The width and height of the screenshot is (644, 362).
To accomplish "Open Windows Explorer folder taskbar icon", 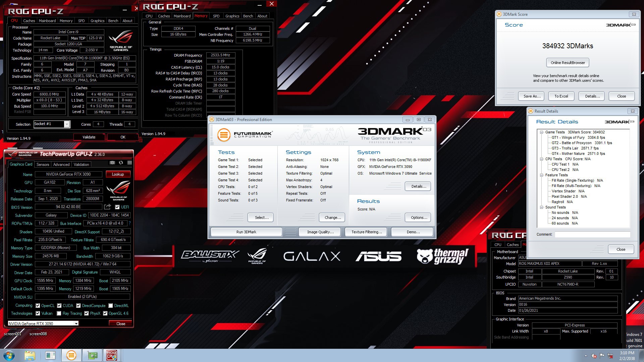I will click(x=30, y=355).
